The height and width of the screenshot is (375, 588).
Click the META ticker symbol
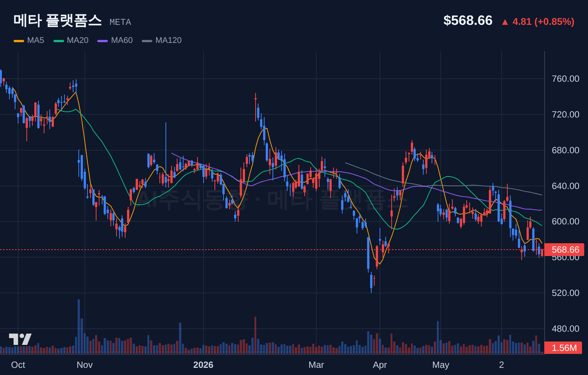pyautogui.click(x=120, y=22)
